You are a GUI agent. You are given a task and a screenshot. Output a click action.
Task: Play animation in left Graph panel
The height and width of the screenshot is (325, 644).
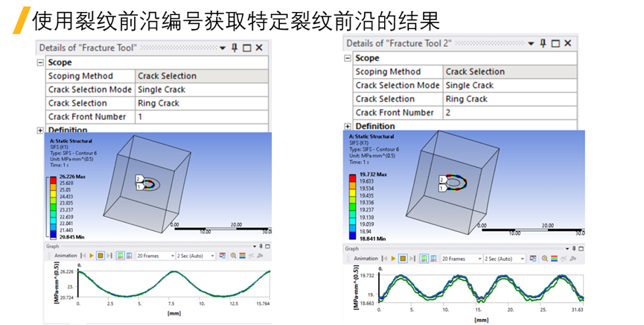[91, 256]
